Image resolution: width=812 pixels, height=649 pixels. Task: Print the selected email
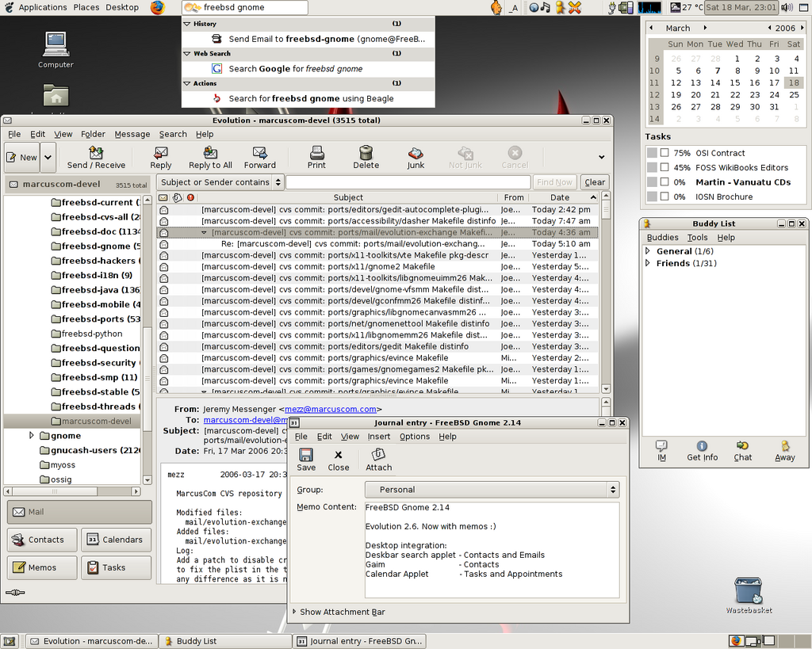(316, 158)
